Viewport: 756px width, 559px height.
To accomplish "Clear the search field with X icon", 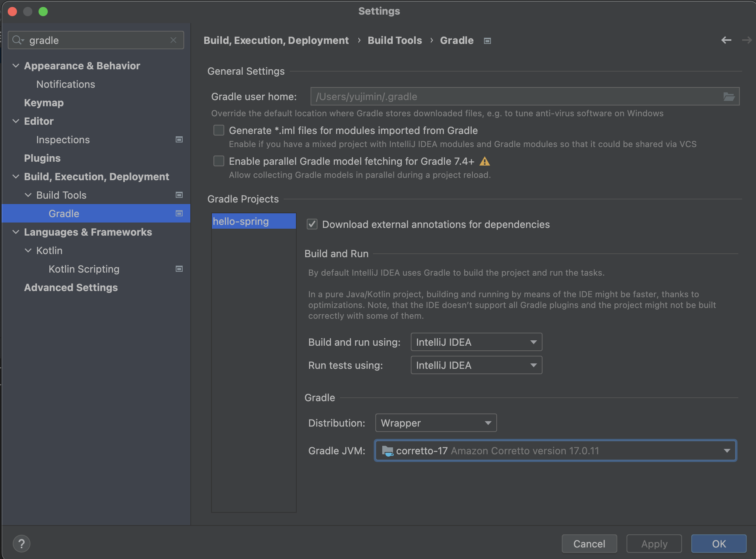I will pyautogui.click(x=173, y=40).
